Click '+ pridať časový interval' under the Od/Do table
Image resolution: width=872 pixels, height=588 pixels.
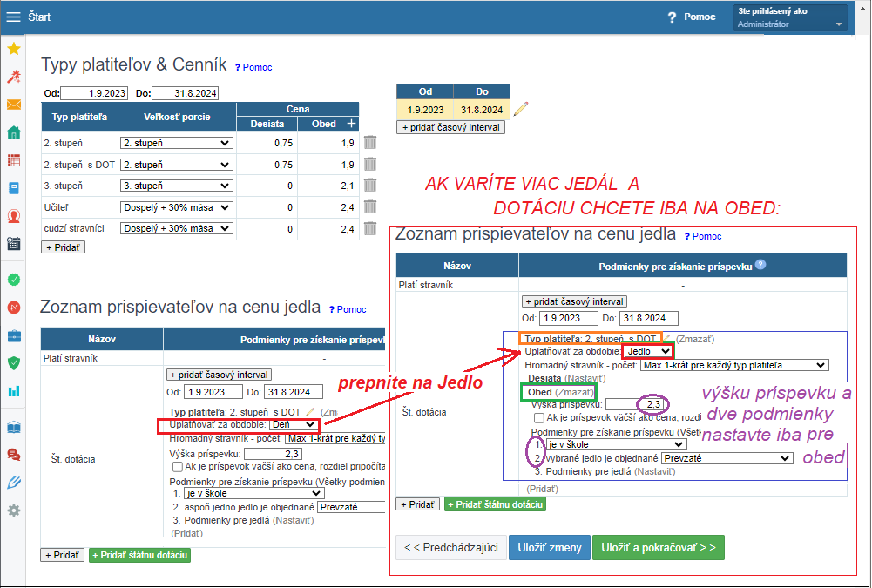450,127
